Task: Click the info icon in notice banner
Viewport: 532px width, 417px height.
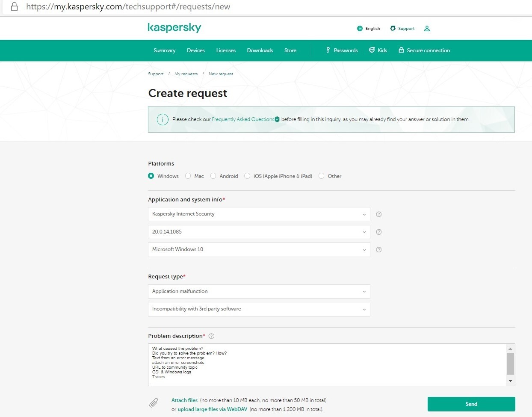Action: tap(163, 120)
